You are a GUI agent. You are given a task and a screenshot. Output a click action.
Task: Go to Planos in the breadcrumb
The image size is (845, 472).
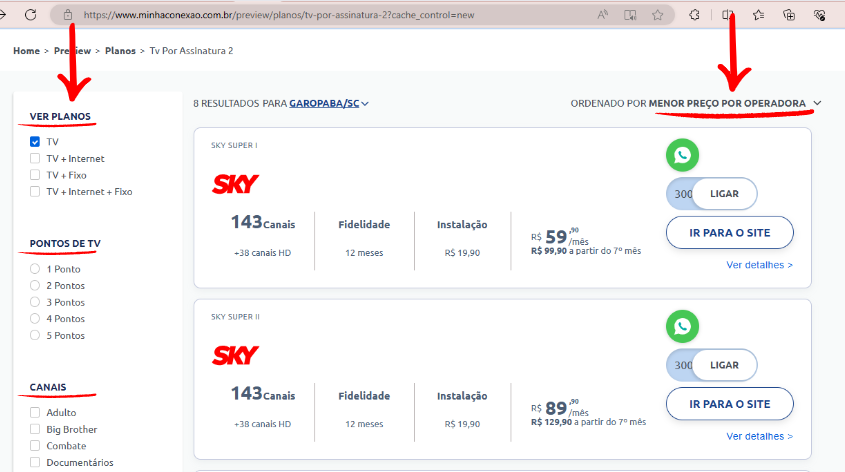[x=120, y=50]
